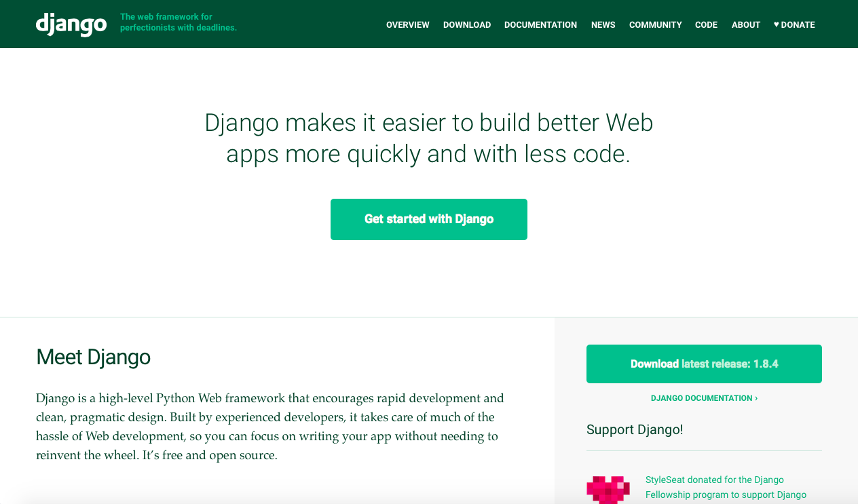This screenshot has width=858, height=504.
Task: Click the django logo
Action: point(71,24)
